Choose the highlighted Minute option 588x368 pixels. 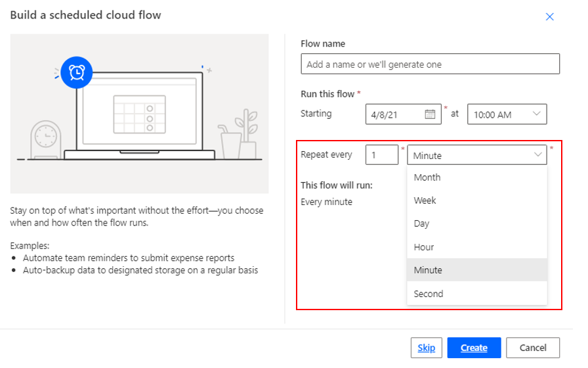pos(476,270)
